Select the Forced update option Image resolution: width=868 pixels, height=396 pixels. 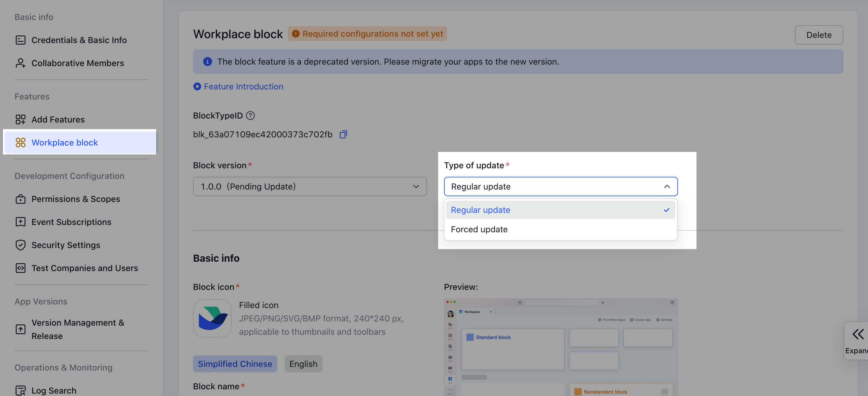479,230
